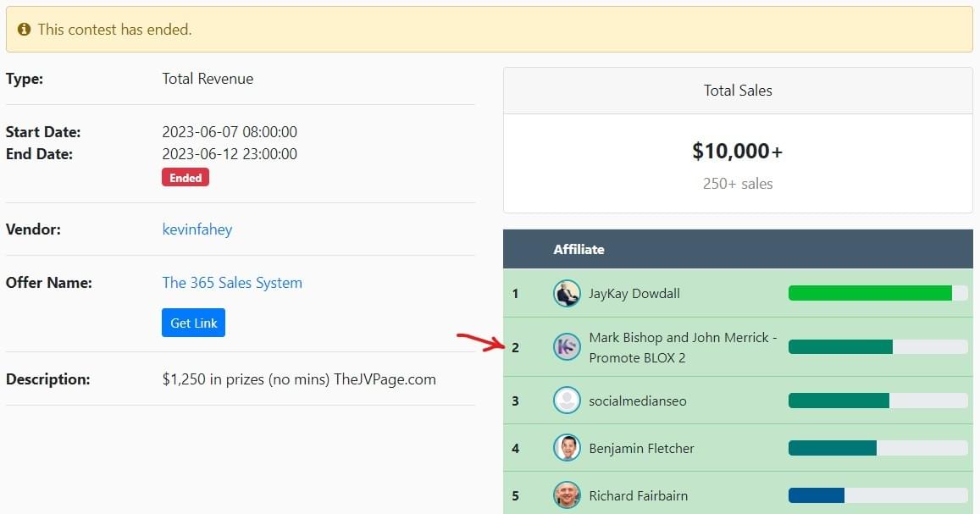The width and height of the screenshot is (980, 514).
Task: Open the kevinfahey vendor link
Action: tap(197, 229)
